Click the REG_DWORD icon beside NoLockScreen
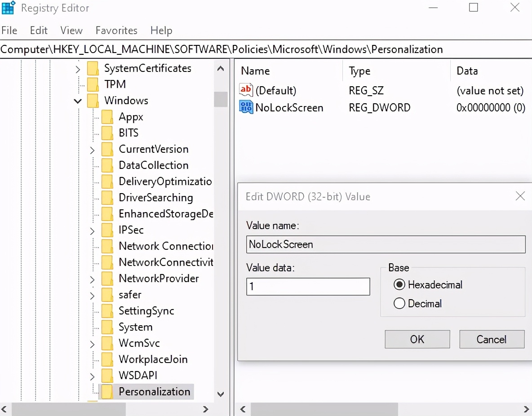532x416 pixels. 245,107
